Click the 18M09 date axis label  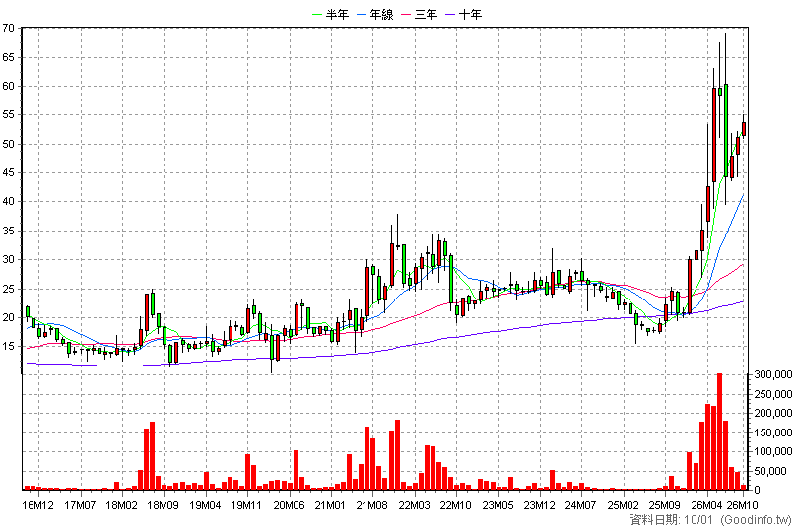[164, 505]
